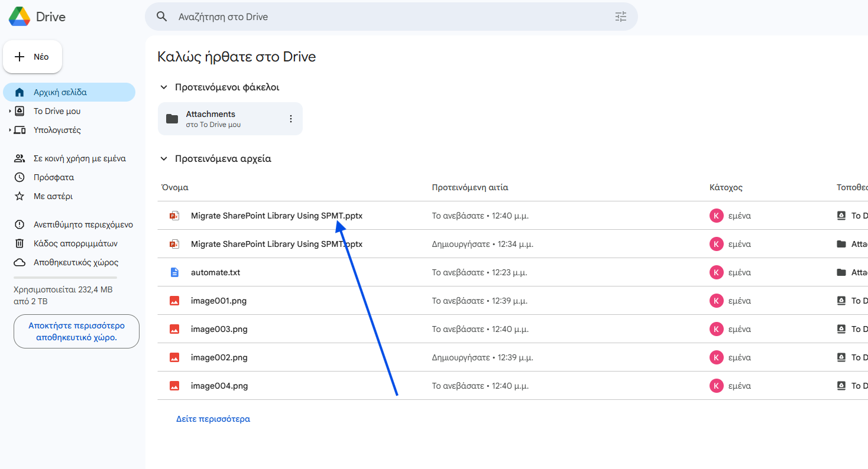Screen dimensions: 868x469
Task: Expand the Computers tree arrow
Action: point(10,131)
